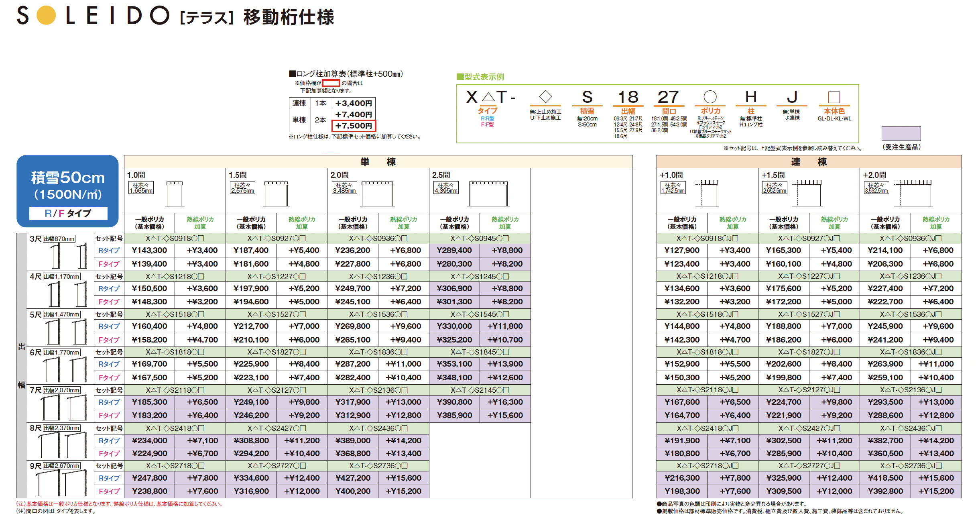Click the GL·DL·KL·WL body colour codes

834,119
